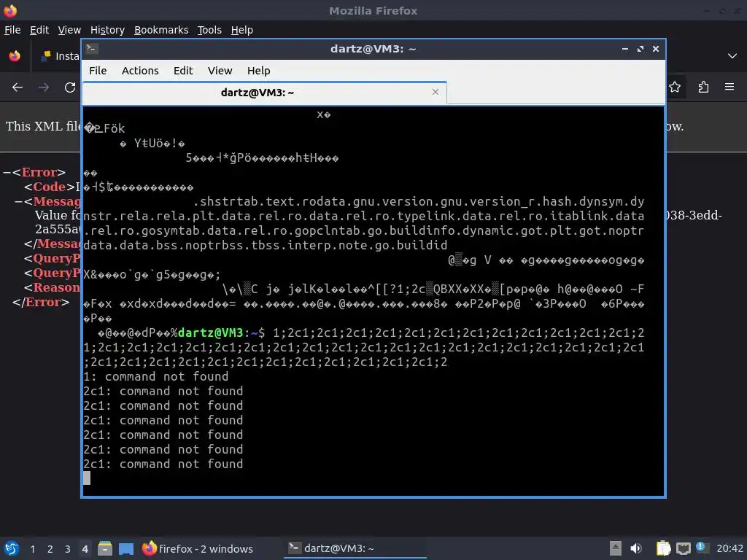Screen dimensions: 747x560
Task: Click the '1: command not found' line
Action: pos(156,376)
